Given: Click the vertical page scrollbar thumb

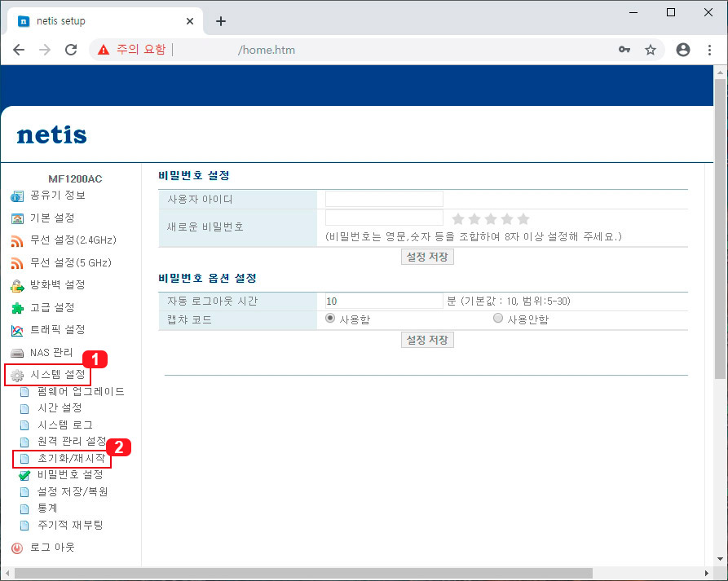Looking at the screenshot, I should tap(720, 229).
